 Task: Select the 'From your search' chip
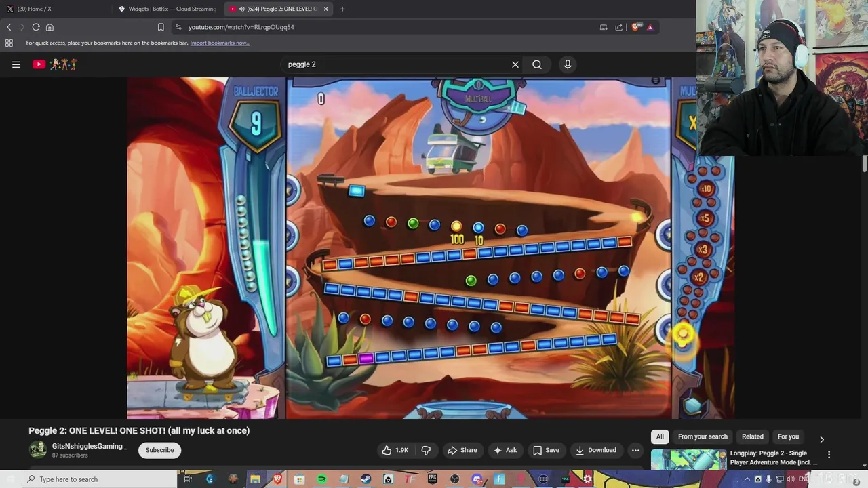703,436
